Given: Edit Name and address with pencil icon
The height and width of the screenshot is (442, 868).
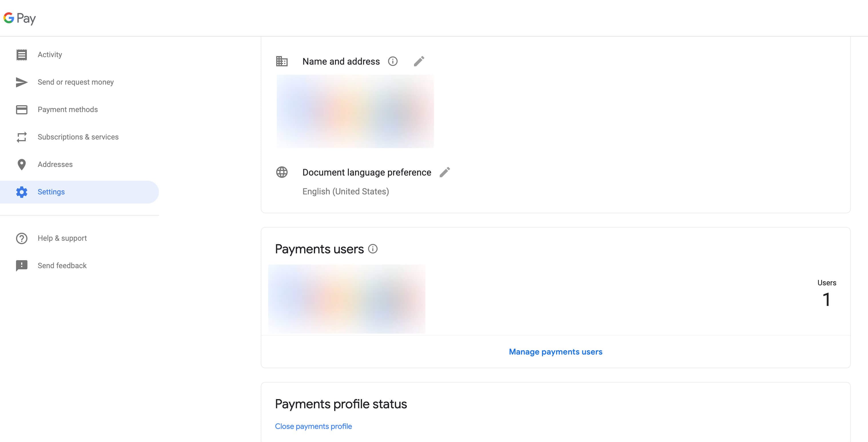Looking at the screenshot, I should (419, 61).
